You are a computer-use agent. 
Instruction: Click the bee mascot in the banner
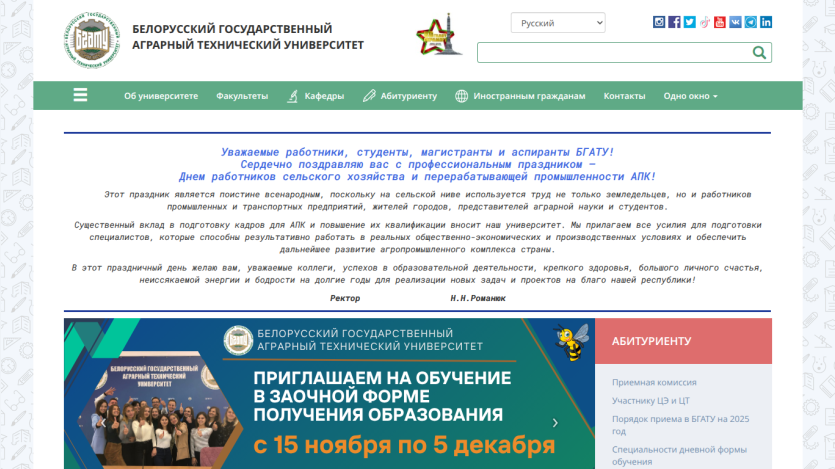pyautogui.click(x=571, y=342)
